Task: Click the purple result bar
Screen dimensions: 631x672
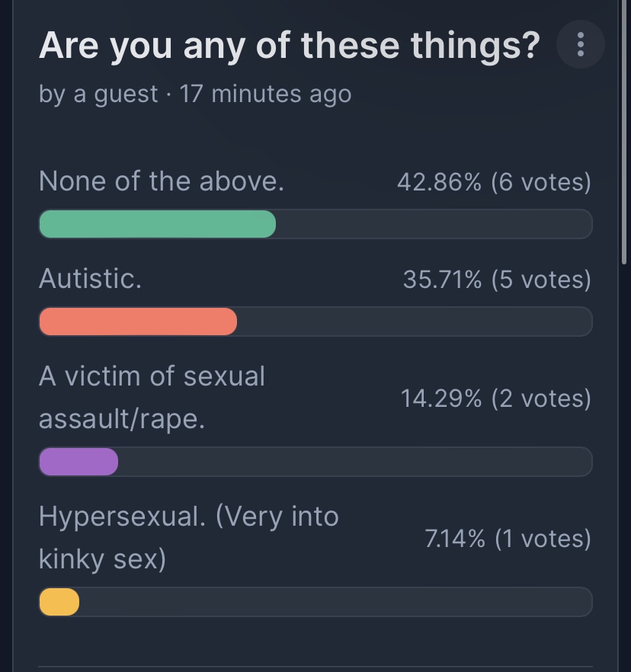Action: point(78,462)
